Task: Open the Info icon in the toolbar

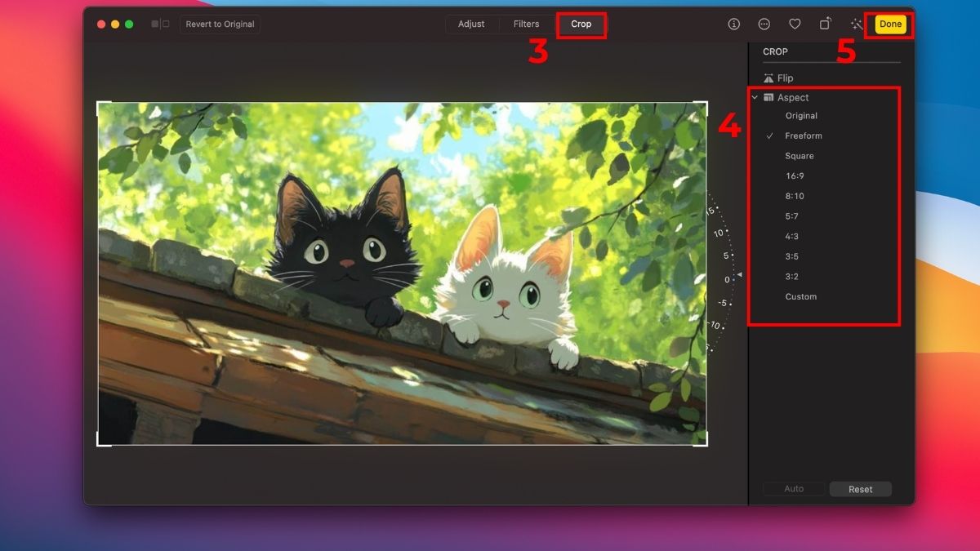Action: click(733, 24)
